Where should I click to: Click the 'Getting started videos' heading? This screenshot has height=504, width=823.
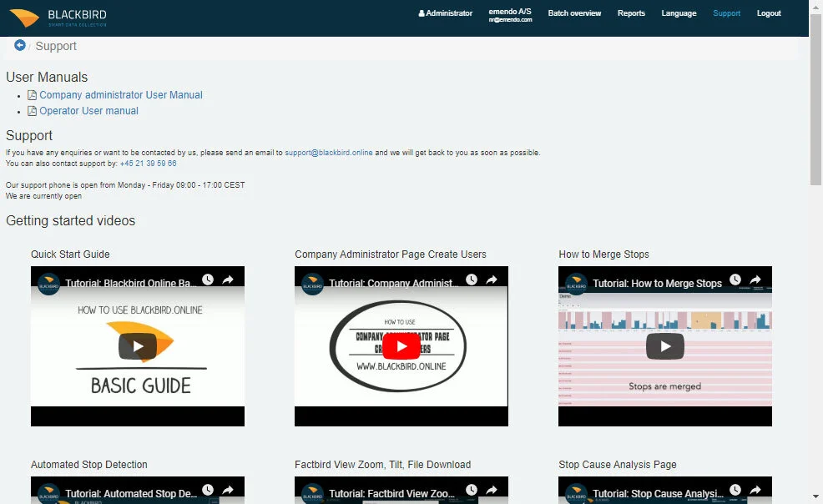pyautogui.click(x=70, y=221)
